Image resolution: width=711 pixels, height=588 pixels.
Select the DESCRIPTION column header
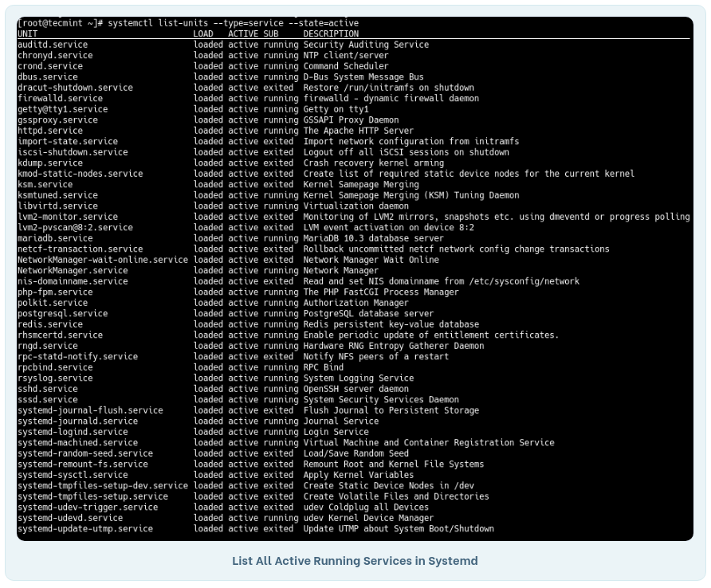tap(331, 34)
